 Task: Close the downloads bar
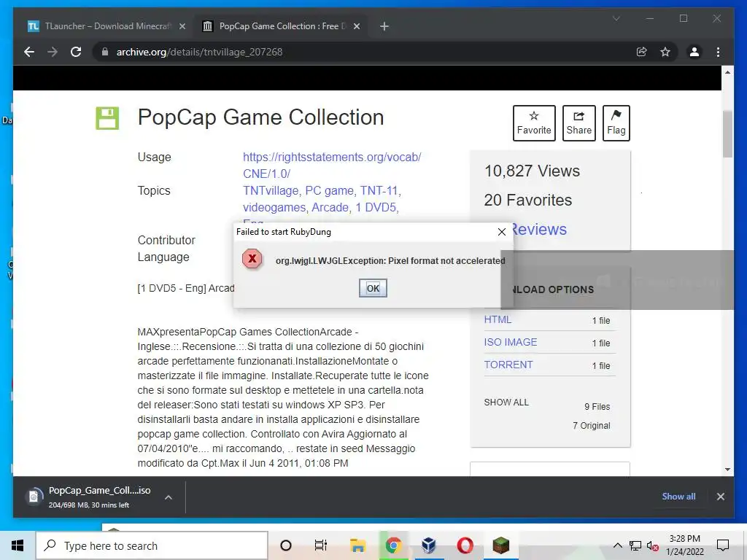pyautogui.click(x=720, y=497)
